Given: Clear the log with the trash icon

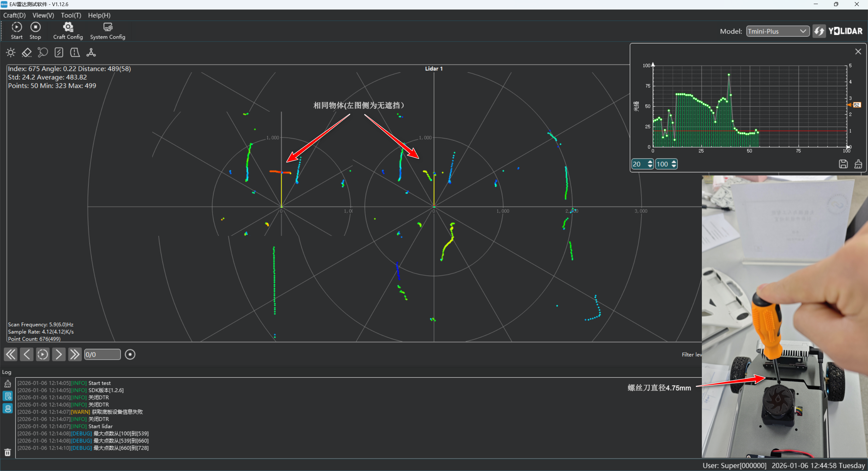Looking at the screenshot, I should (7, 452).
